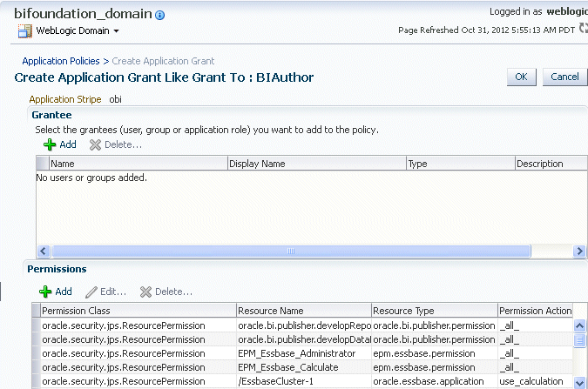This screenshot has width=588, height=389.
Task: Click Edit in the Permissions toolbar
Action: click(105, 292)
